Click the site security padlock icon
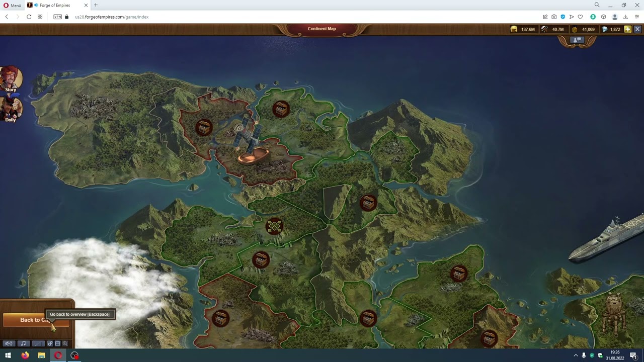The image size is (644, 362). 66,17
